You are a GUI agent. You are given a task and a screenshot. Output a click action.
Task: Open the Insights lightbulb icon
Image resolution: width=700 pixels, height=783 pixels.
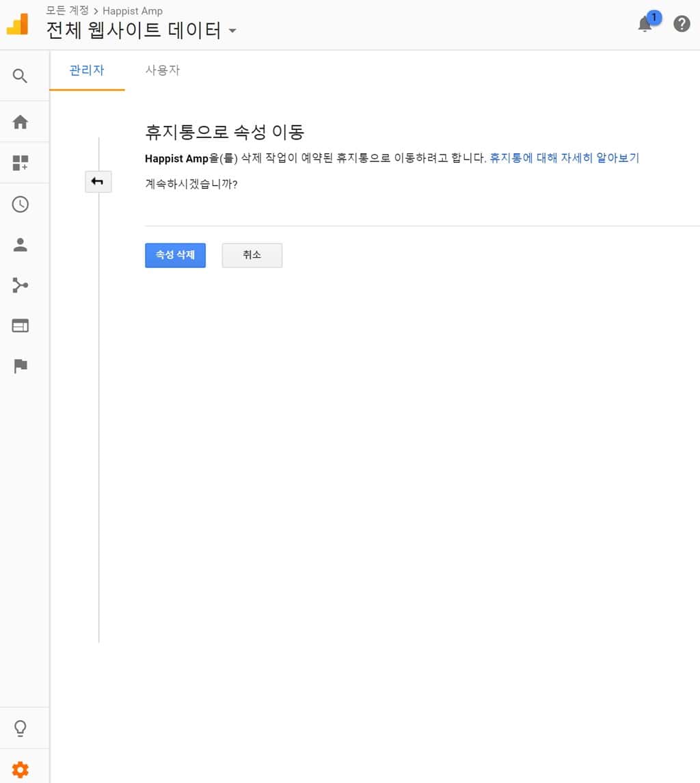[x=20, y=727]
